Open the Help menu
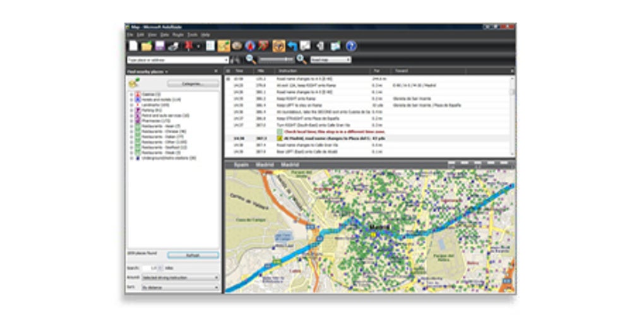Viewport: 644px width, 322px height. (x=205, y=35)
